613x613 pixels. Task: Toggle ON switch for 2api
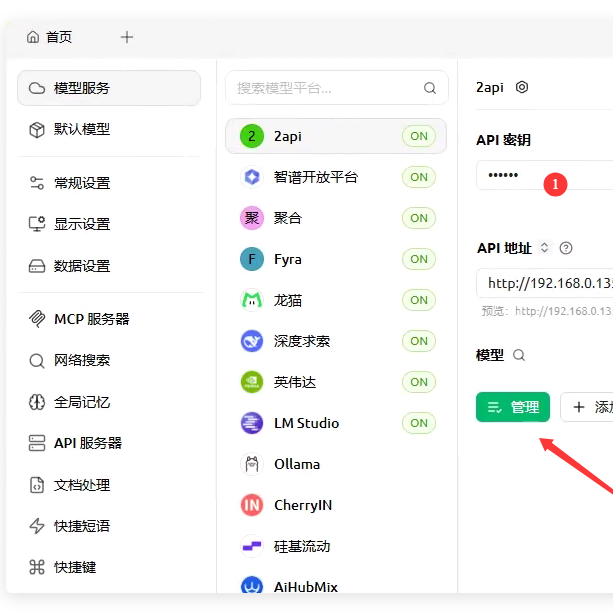[x=419, y=136]
